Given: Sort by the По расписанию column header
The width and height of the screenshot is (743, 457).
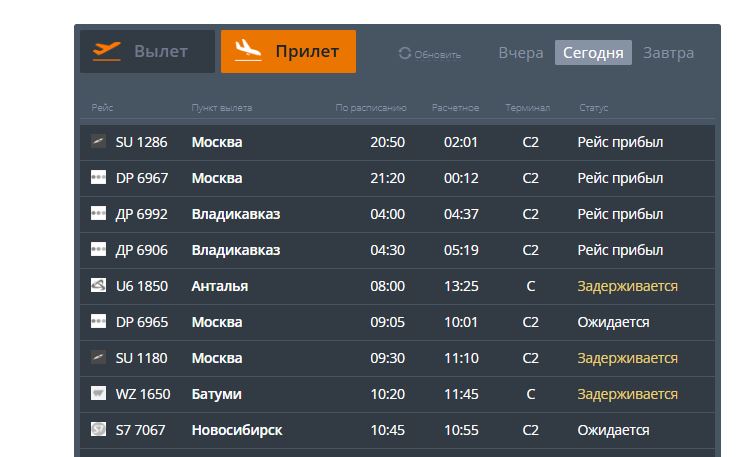Looking at the screenshot, I should [x=371, y=108].
